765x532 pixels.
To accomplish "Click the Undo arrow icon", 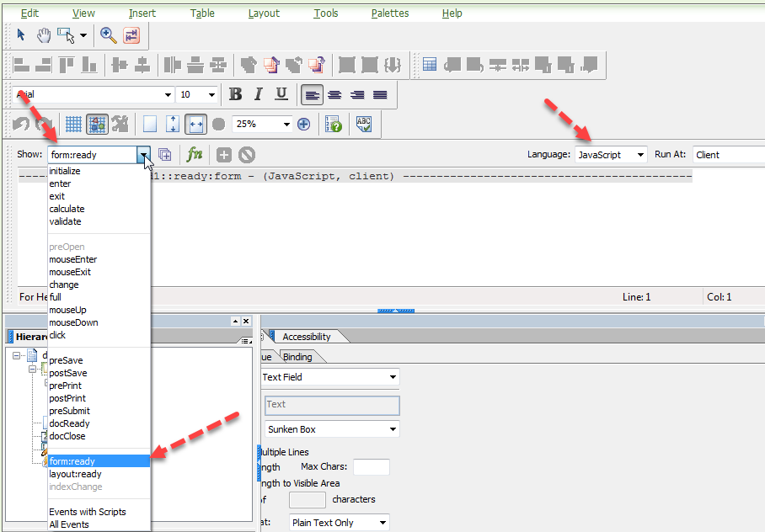I will (21, 125).
